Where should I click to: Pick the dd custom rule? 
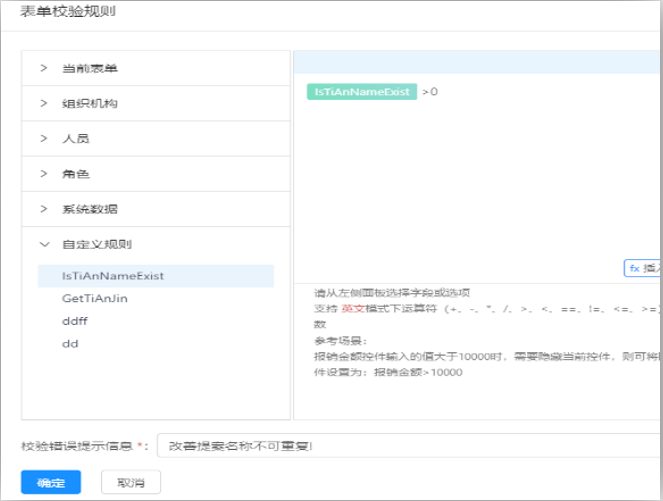(70, 343)
